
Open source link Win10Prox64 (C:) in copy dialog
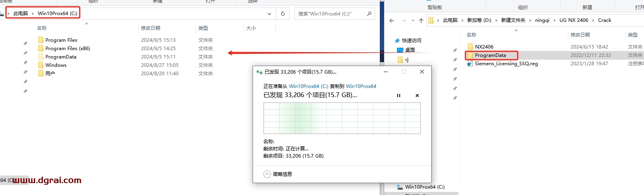308,86
